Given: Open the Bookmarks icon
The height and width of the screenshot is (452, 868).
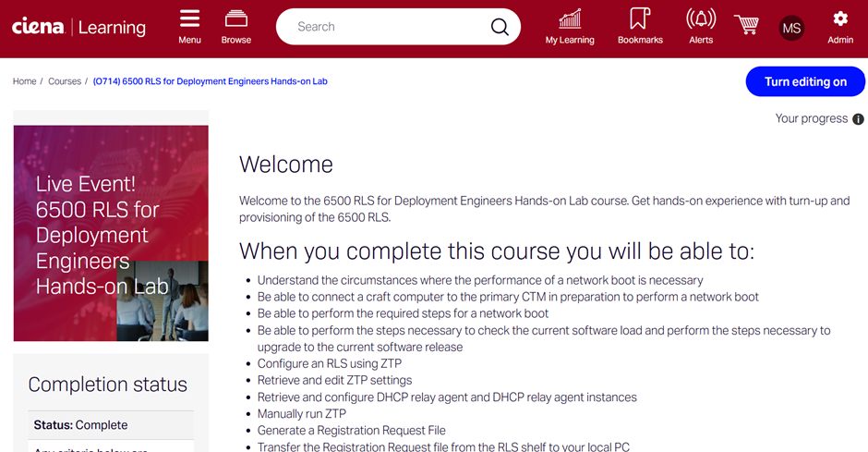Looking at the screenshot, I should tap(640, 18).
